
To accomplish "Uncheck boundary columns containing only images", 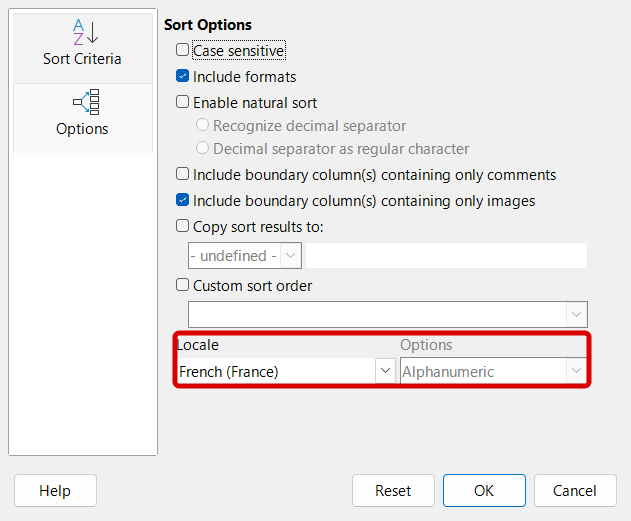I will (182, 201).
